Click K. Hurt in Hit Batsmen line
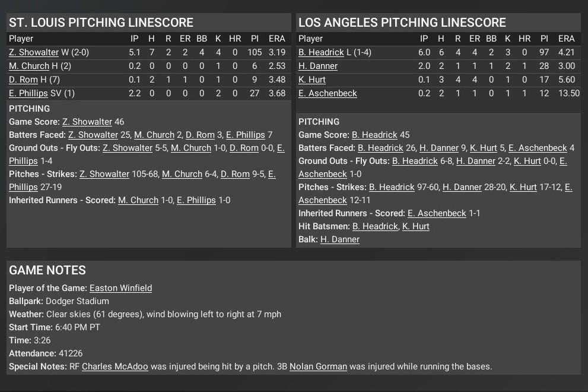This screenshot has width=588, height=392. coord(415,226)
